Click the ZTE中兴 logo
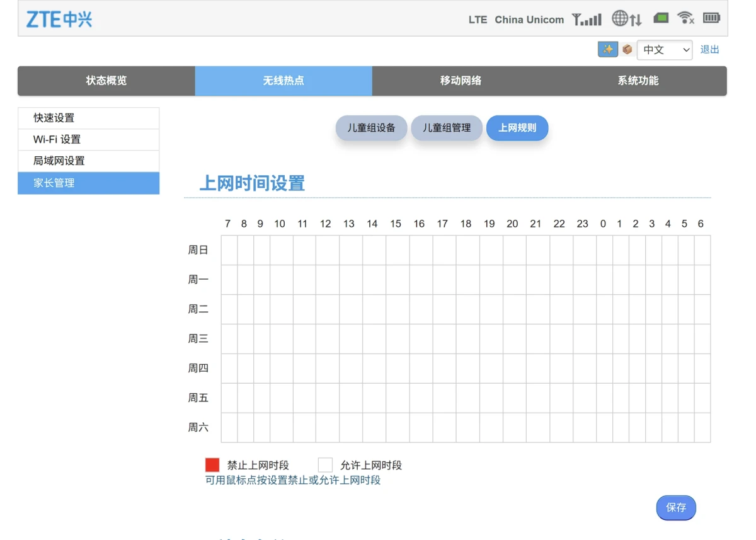Screen dimensions: 756x540 (x=59, y=20)
